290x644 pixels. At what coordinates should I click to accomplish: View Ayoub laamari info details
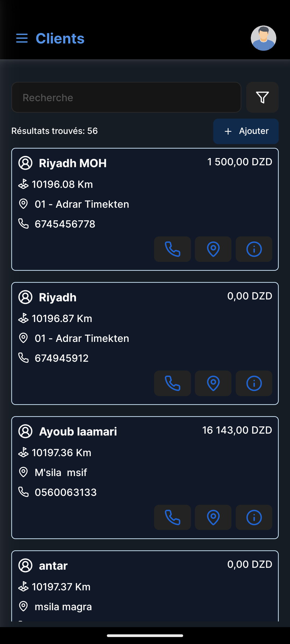coord(254,517)
